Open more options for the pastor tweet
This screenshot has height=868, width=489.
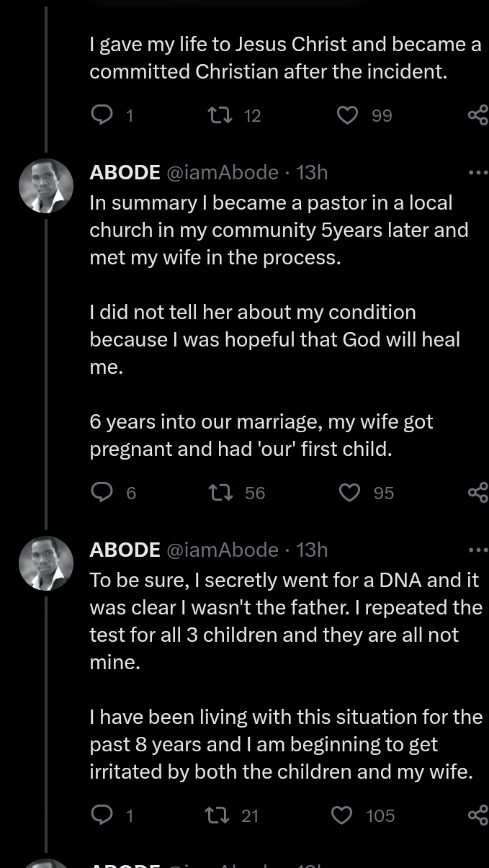tap(477, 172)
